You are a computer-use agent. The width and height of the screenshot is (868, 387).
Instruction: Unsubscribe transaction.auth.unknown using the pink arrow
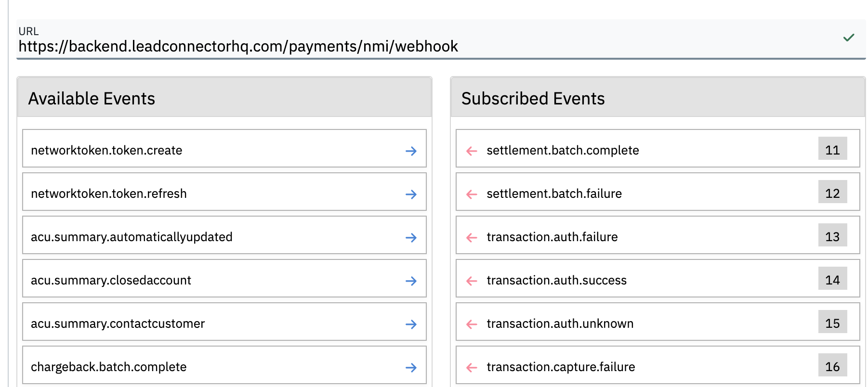(x=472, y=324)
